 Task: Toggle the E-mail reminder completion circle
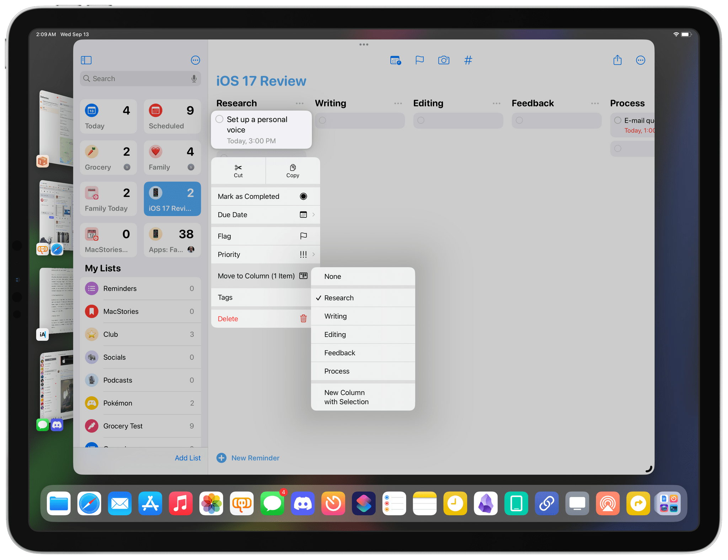coord(618,120)
